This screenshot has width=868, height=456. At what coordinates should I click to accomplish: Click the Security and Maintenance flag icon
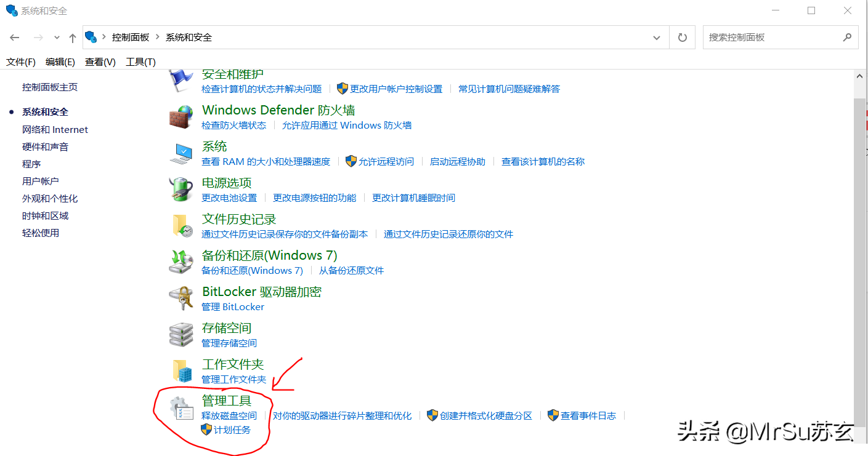tap(181, 81)
